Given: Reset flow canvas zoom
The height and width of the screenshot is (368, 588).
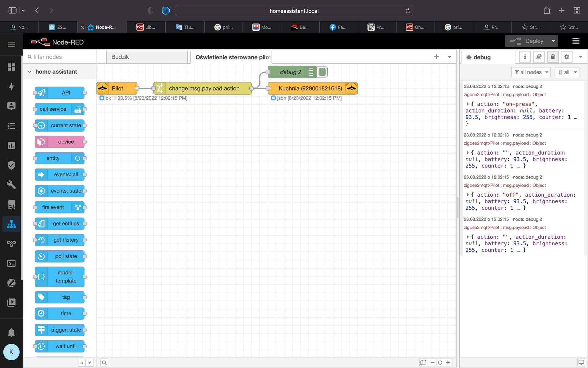Looking at the screenshot, I should 440,362.
